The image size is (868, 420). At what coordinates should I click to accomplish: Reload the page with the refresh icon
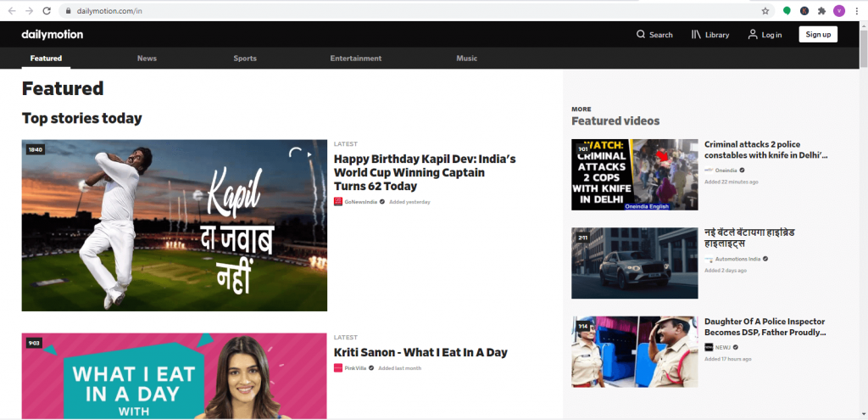(x=47, y=11)
